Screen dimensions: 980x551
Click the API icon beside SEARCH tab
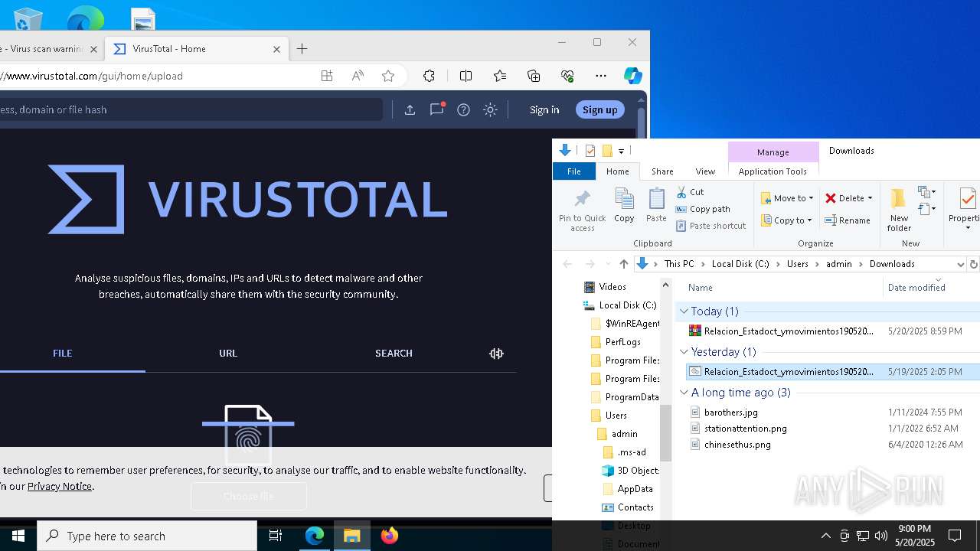496,353
